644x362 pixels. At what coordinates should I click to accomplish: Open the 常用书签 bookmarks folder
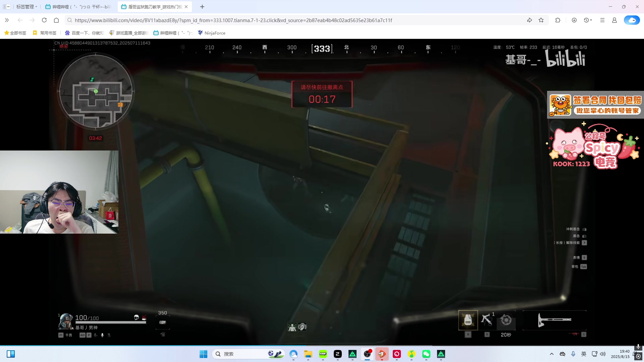pos(45,33)
